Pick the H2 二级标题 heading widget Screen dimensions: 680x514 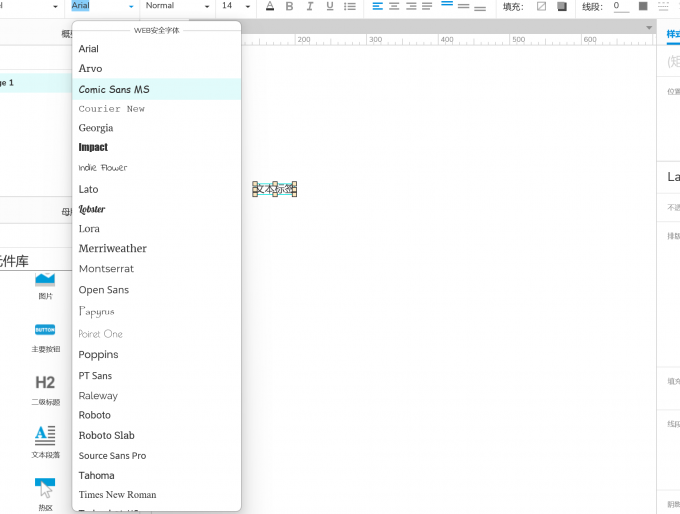[x=45, y=382]
